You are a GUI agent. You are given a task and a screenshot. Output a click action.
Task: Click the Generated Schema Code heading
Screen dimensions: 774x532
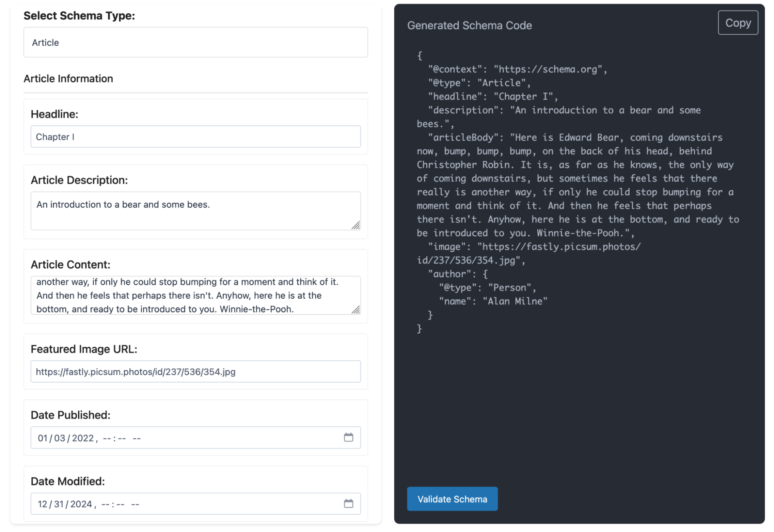point(469,26)
